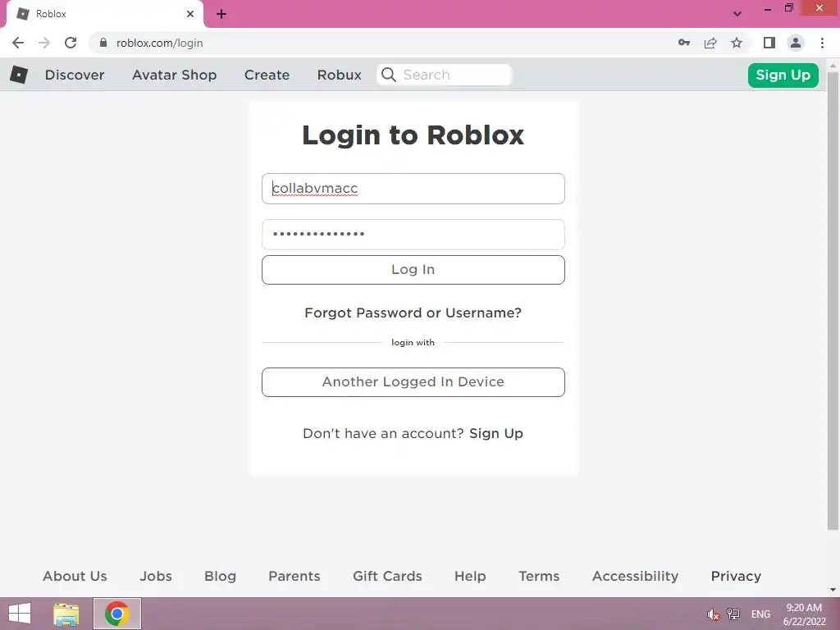This screenshot has height=630, width=840.
Task: Click the page vertical scrollbar
Action: coord(833,300)
